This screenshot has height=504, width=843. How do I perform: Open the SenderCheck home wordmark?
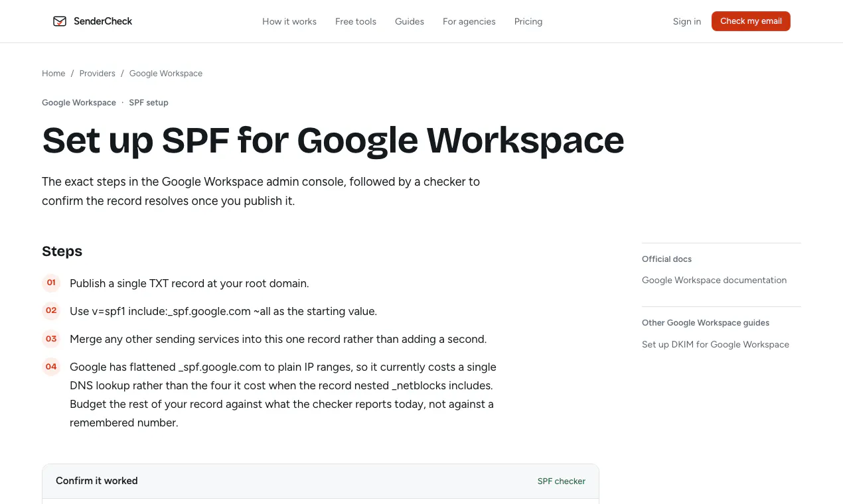pos(103,21)
